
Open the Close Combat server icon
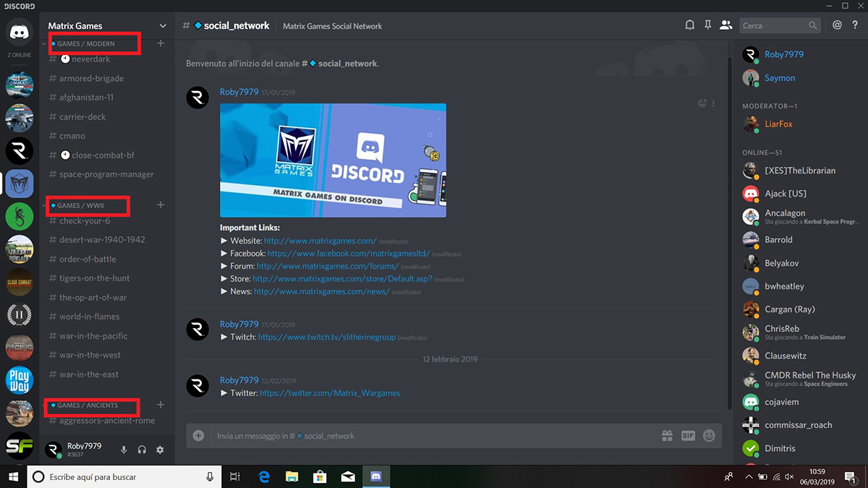point(20,283)
